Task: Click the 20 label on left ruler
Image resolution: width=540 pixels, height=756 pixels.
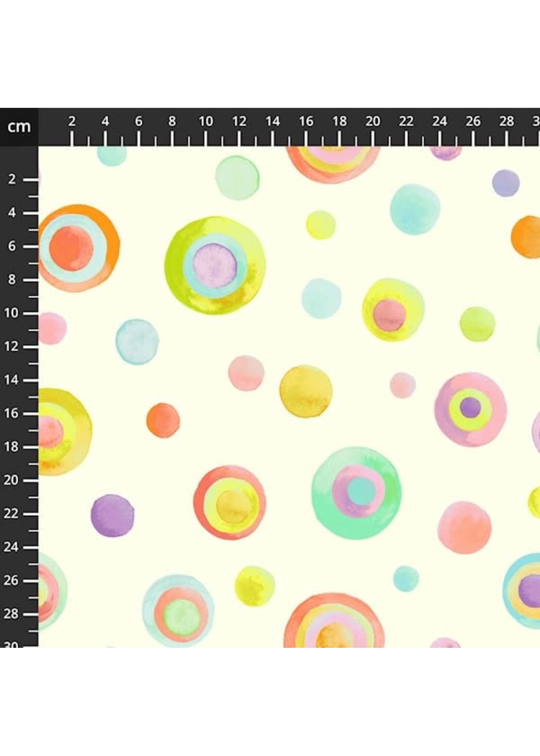Action: [x=12, y=480]
